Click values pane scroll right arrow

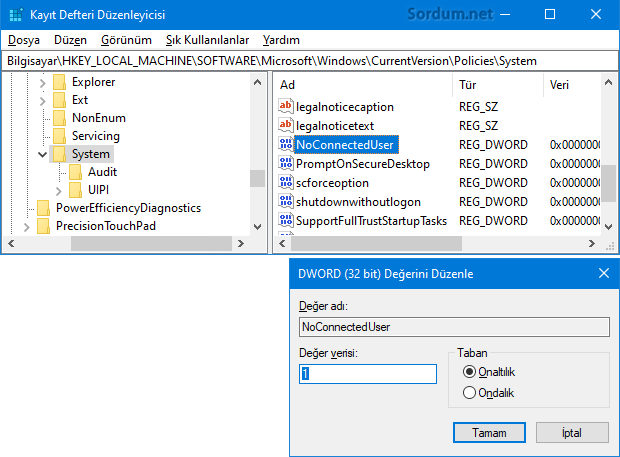[x=592, y=244]
